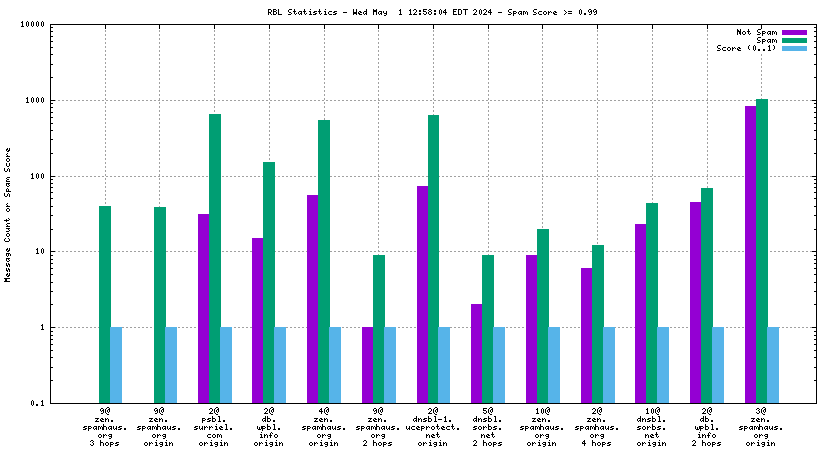The height and width of the screenshot is (468, 832).
Task: Select the 'Not Spam' legend label
Action: point(757,33)
